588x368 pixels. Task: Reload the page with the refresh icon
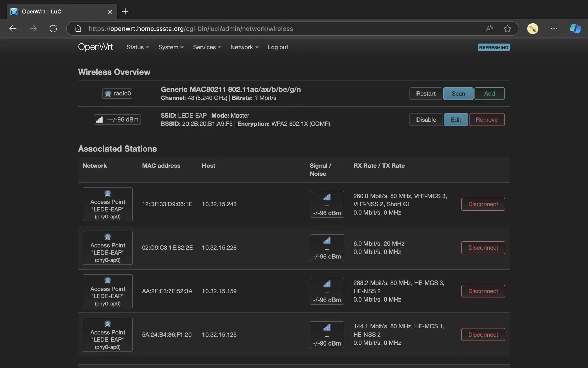tap(53, 29)
